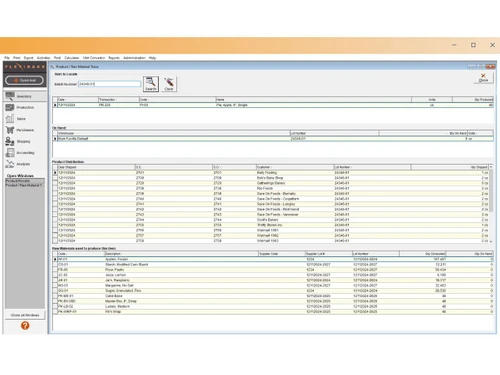This screenshot has width=500, height=375.
Task: Click Product Distribution vertical scrollbar thumb
Action: [491, 191]
